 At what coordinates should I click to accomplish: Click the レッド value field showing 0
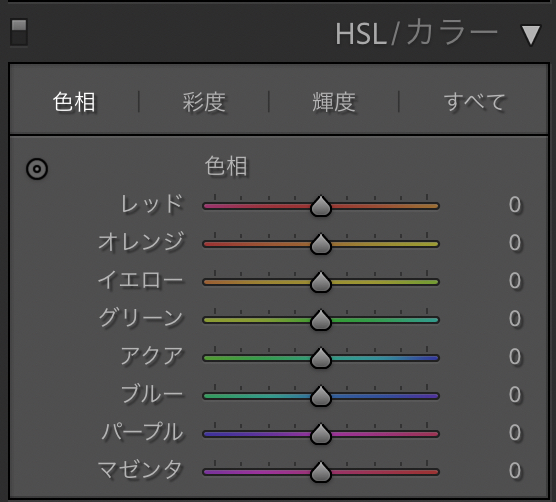515,205
